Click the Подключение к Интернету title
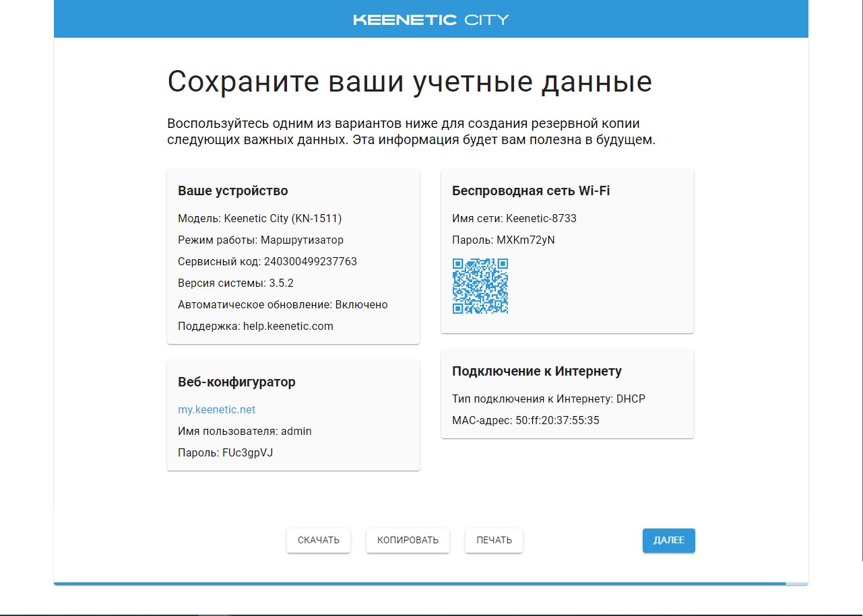The height and width of the screenshot is (616, 863). pyautogui.click(x=537, y=372)
